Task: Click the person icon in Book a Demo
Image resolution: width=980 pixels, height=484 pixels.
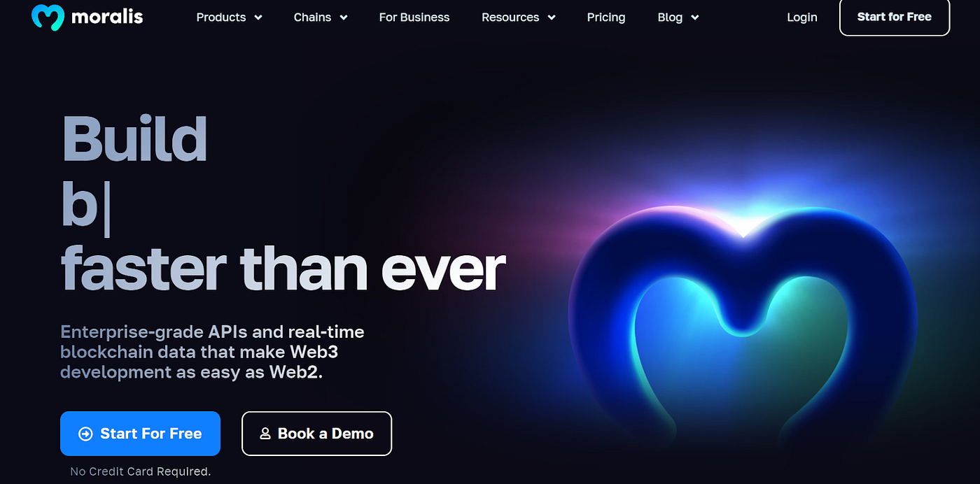Action: coord(265,434)
